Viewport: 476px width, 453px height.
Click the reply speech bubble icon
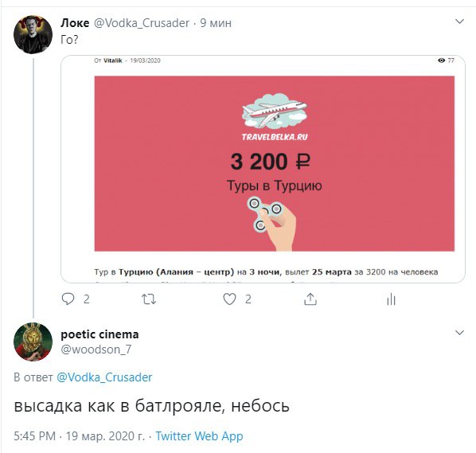point(68,299)
